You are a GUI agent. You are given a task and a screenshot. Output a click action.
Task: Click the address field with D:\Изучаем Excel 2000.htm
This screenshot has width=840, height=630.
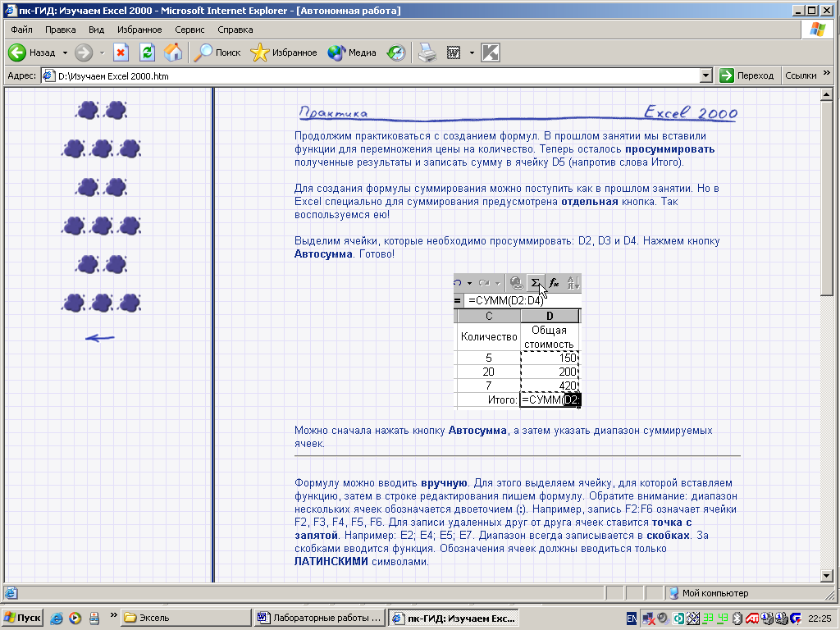click(371, 75)
